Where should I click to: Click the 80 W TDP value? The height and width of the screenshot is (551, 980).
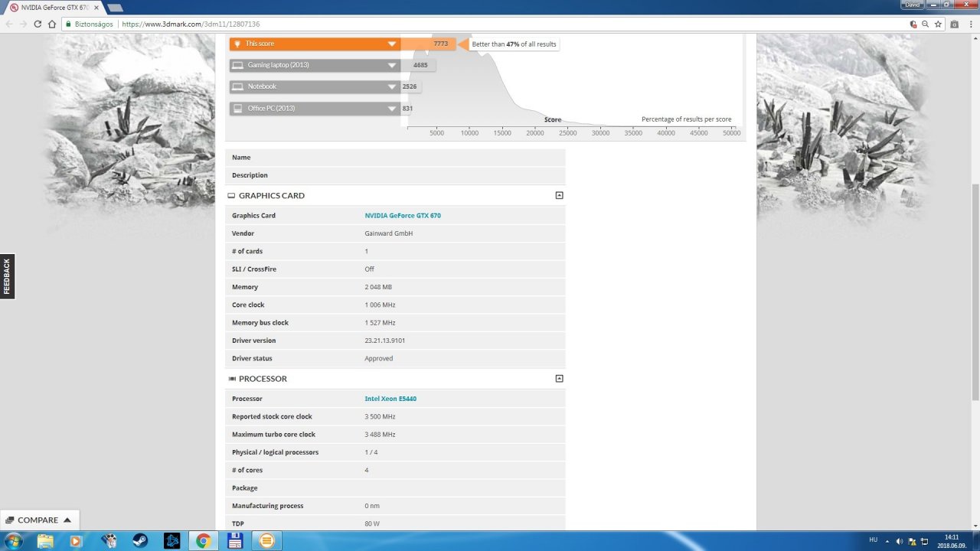tap(372, 523)
